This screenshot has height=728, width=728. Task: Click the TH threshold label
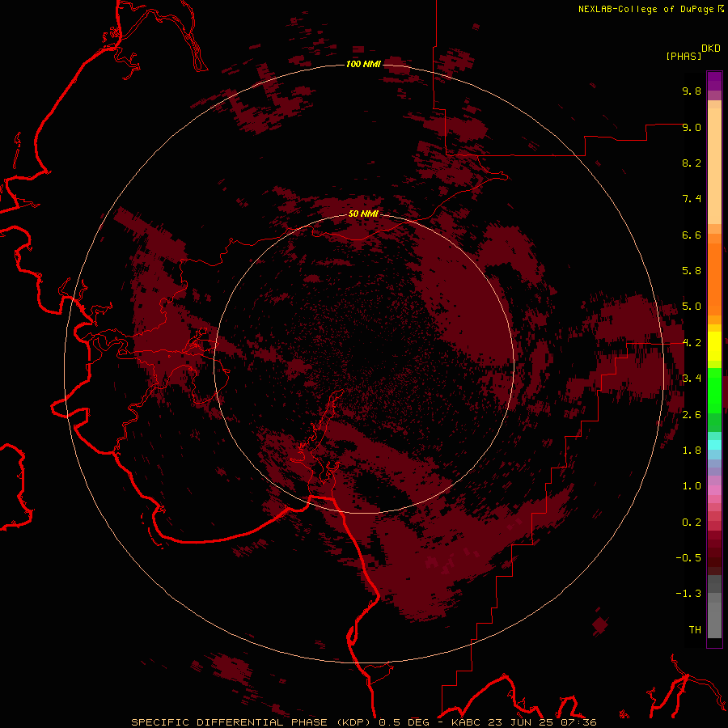(x=695, y=630)
